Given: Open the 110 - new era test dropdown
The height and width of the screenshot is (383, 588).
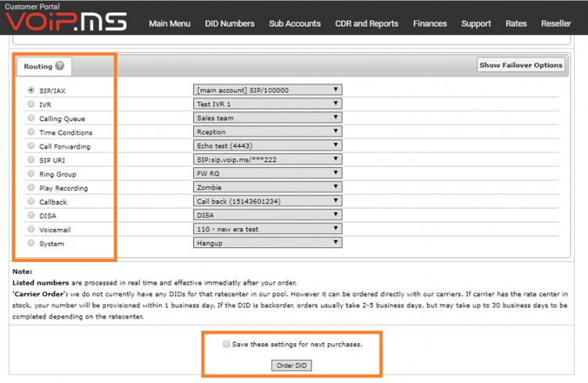Looking at the screenshot, I should click(x=267, y=228).
